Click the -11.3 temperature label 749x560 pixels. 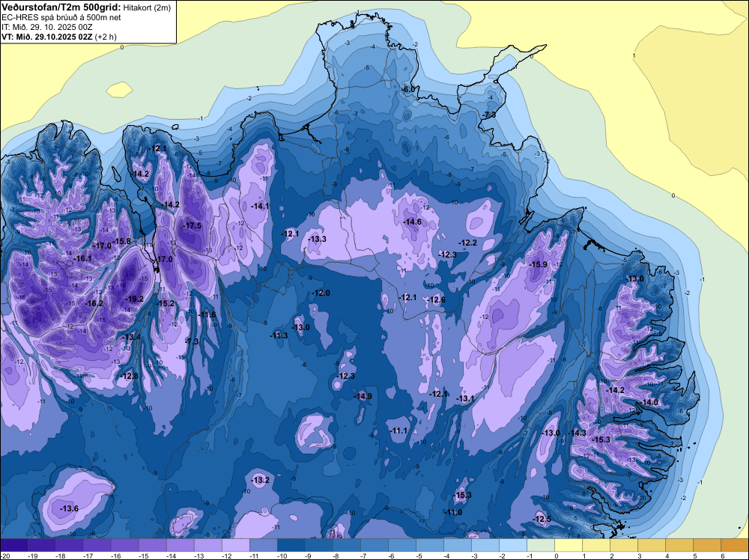point(279,335)
